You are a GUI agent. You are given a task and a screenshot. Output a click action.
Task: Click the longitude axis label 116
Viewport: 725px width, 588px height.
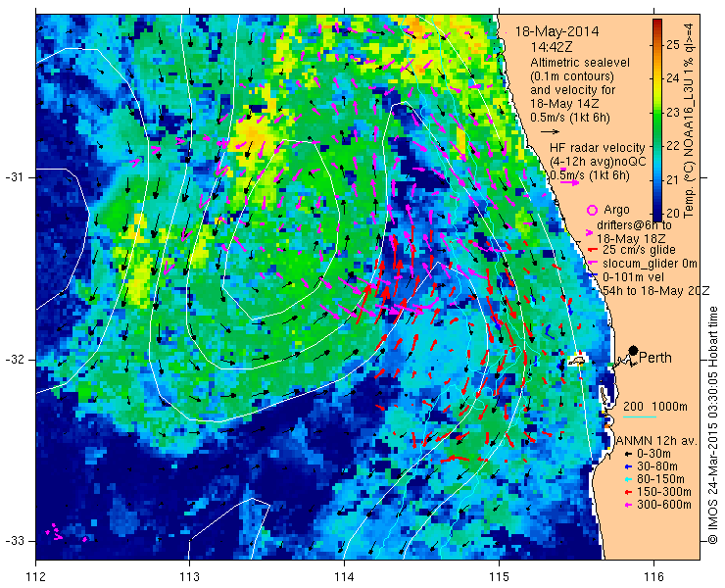point(653,577)
